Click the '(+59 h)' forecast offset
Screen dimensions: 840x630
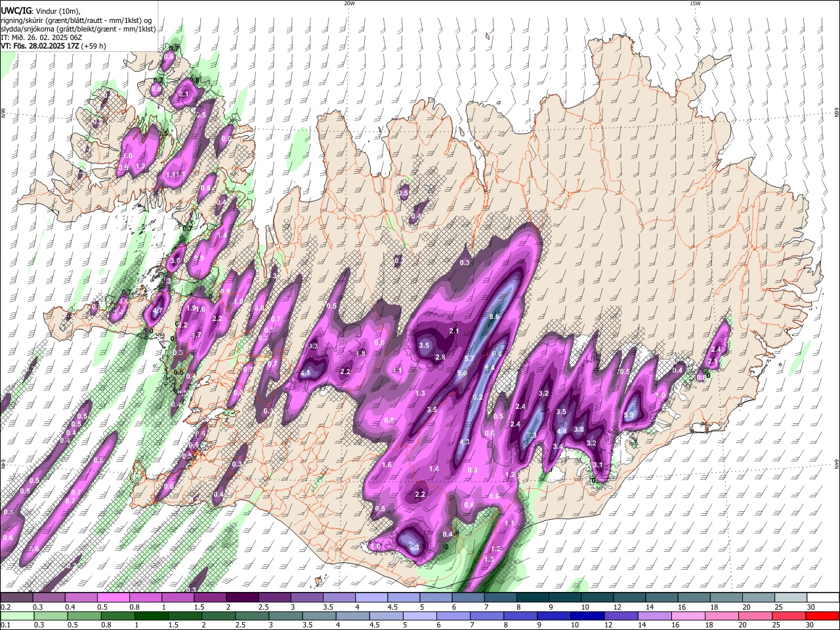pos(94,46)
